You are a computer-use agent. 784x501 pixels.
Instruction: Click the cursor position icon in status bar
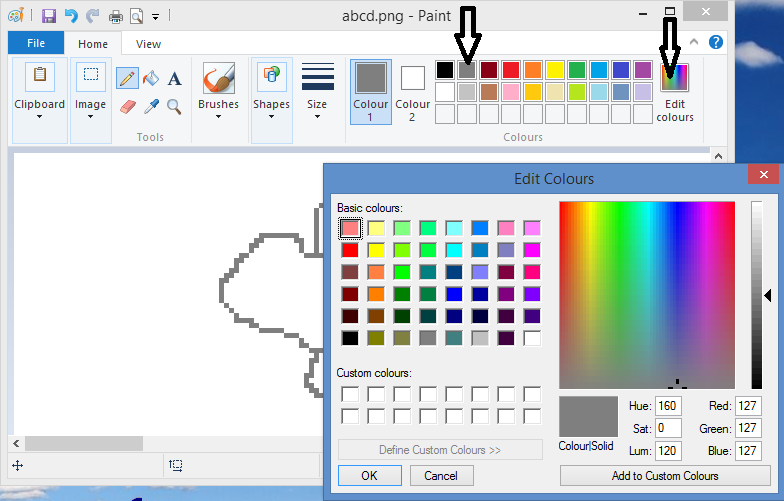[18, 466]
